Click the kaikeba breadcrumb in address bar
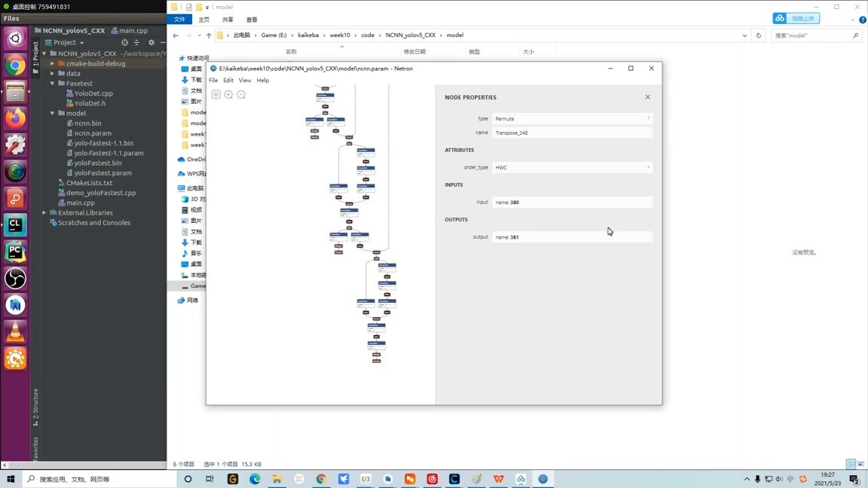The height and width of the screenshot is (488, 868). click(x=308, y=35)
